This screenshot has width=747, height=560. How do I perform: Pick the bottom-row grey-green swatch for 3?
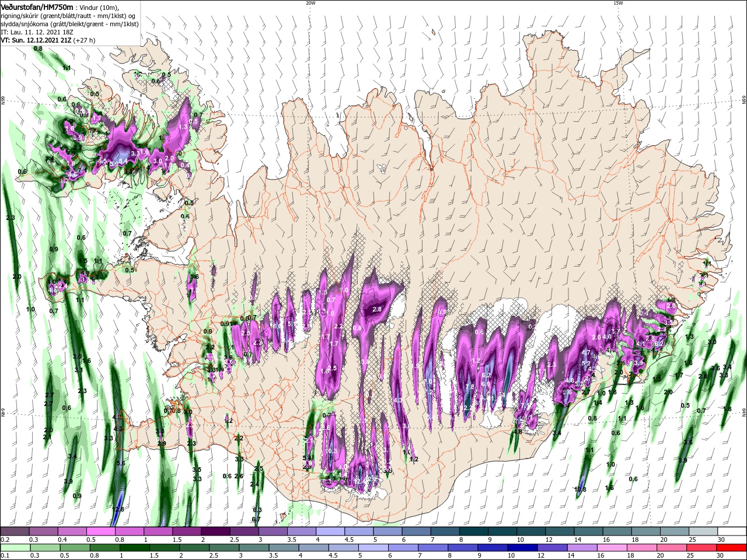pyautogui.click(x=254, y=548)
